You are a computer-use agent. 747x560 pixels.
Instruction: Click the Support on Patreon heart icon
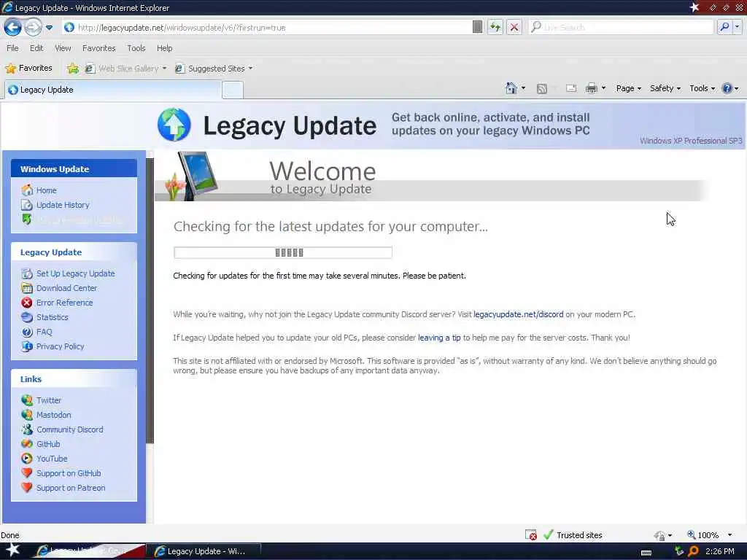(27, 488)
